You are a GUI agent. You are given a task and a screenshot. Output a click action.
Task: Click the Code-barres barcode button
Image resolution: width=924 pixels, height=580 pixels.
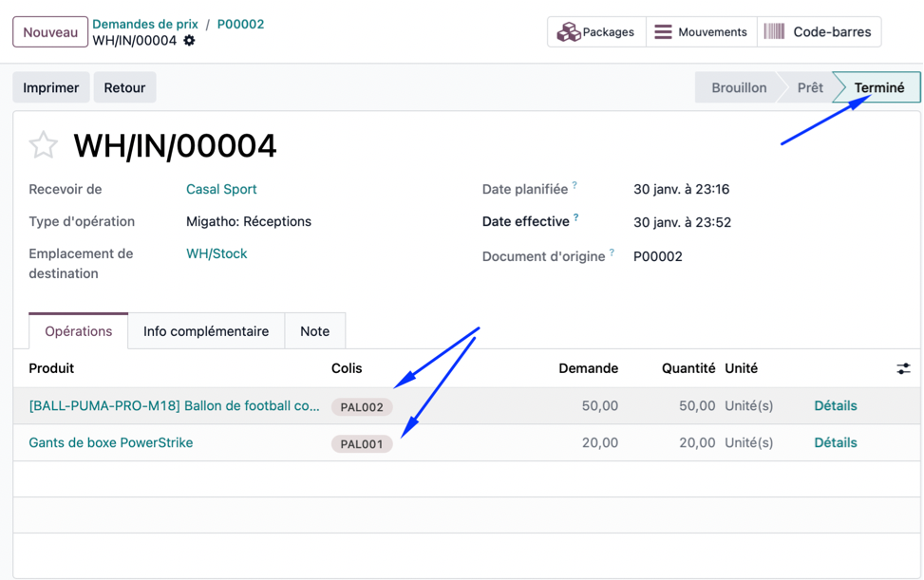(x=819, y=32)
